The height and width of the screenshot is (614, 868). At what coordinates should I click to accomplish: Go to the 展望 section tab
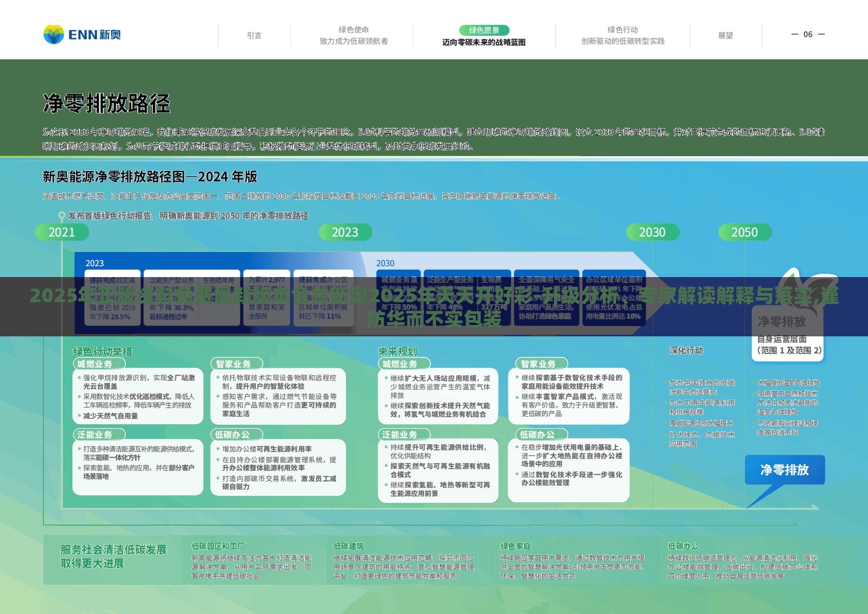pyautogui.click(x=726, y=35)
